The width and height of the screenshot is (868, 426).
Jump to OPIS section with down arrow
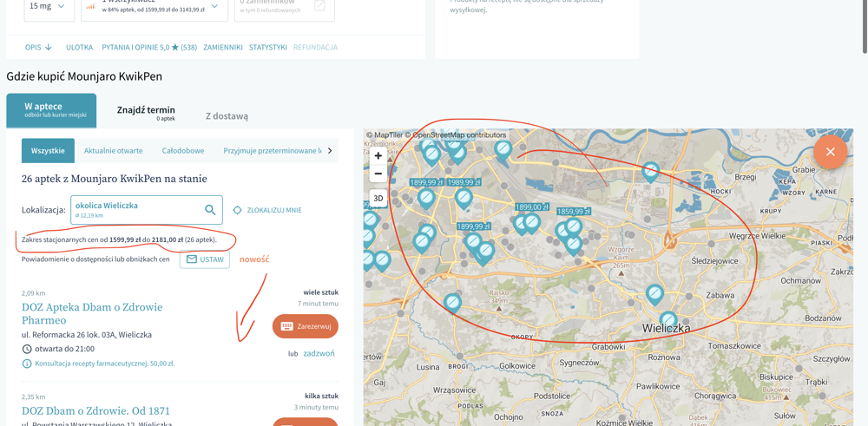coord(38,48)
